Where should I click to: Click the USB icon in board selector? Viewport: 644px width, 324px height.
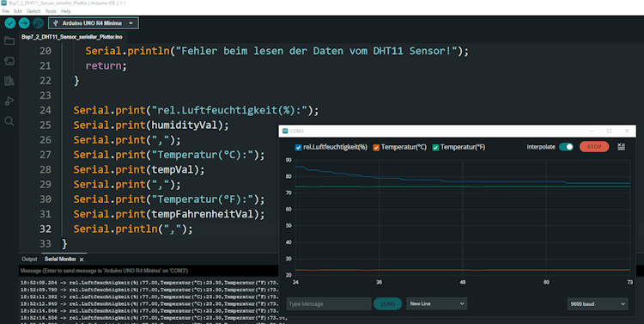click(56, 23)
